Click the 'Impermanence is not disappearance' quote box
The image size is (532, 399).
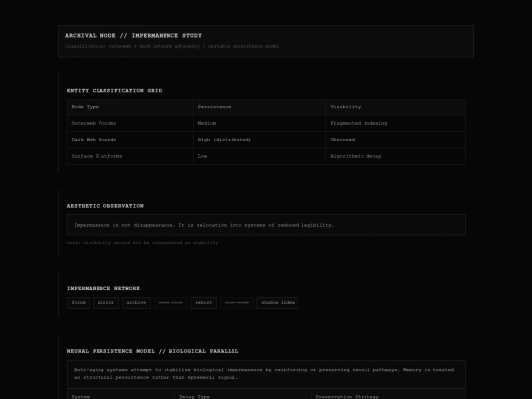pos(266,225)
